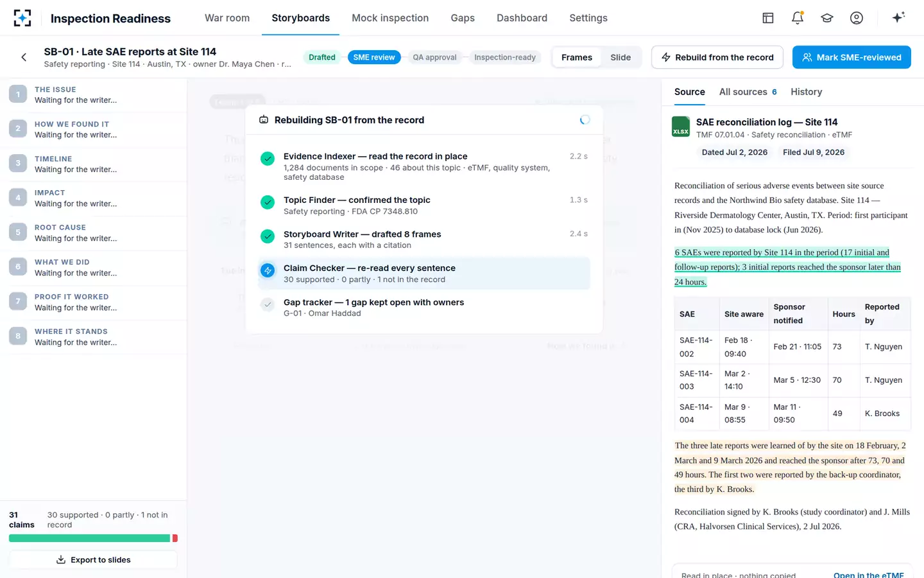Click the pending check icon beside Gap tracker

(x=268, y=304)
